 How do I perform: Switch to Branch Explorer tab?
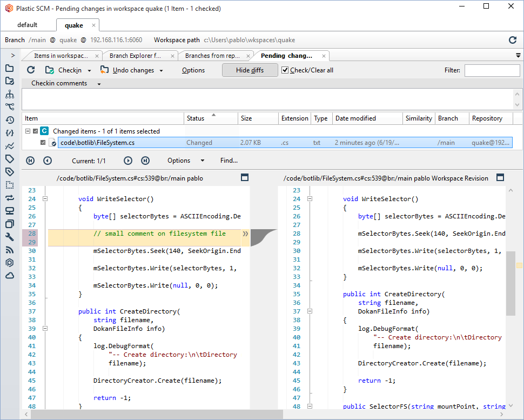(136, 56)
